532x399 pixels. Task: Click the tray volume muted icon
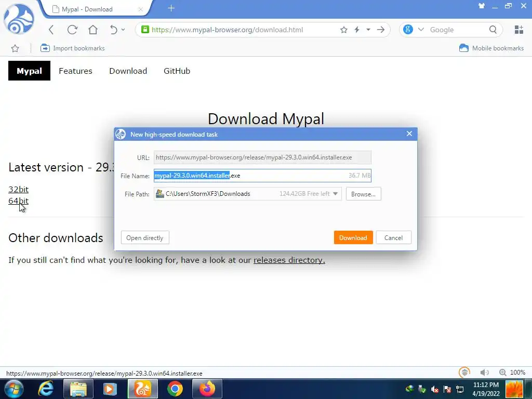coord(435,389)
